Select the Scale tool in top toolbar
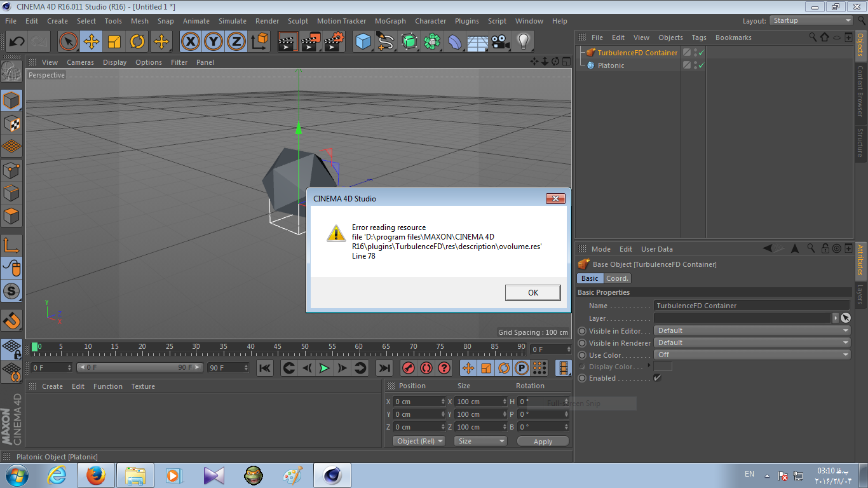868x488 pixels. (x=114, y=42)
